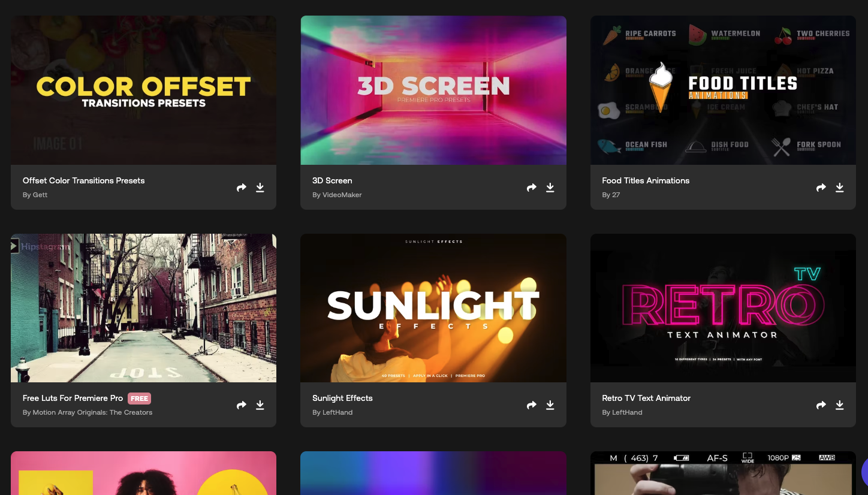Open the Color Offset Transitions thumbnail

point(143,90)
